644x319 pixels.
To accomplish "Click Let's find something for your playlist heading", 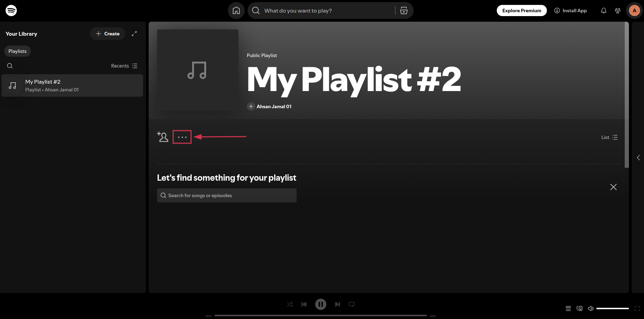I will 226,178.
